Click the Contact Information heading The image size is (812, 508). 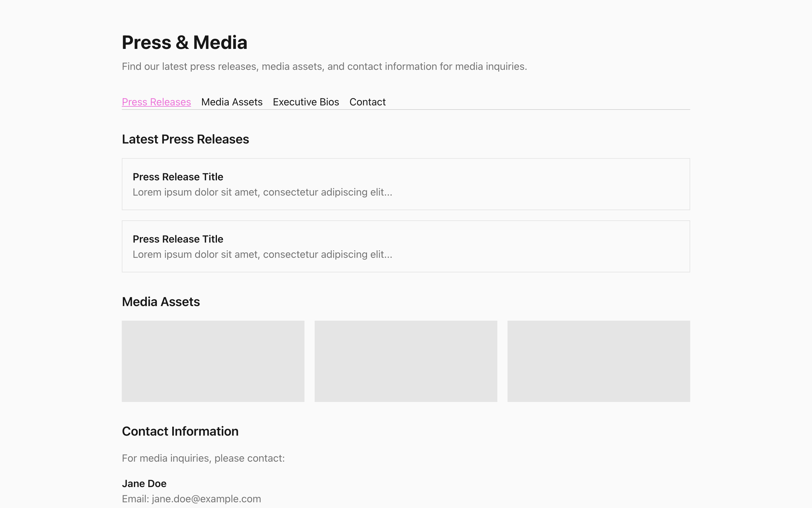tap(180, 431)
